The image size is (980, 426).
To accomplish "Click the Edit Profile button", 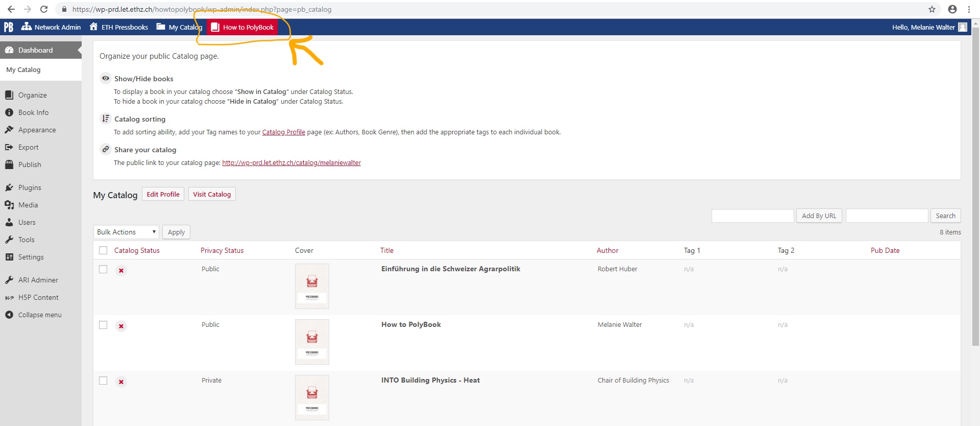I will coord(163,194).
